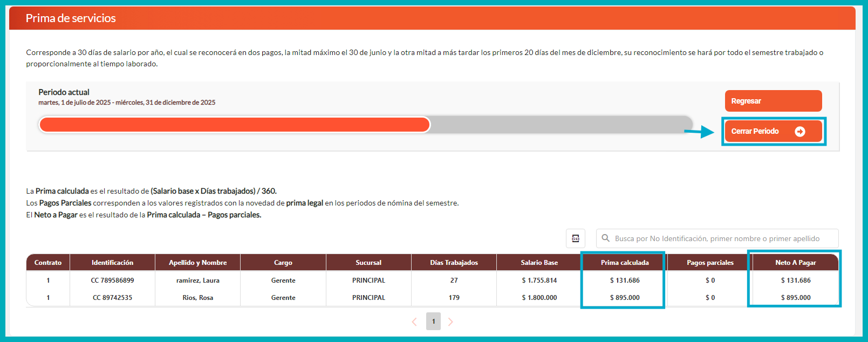868x342 pixels.
Task: Click Prima calculada value $ 131.686
Action: click(x=625, y=281)
